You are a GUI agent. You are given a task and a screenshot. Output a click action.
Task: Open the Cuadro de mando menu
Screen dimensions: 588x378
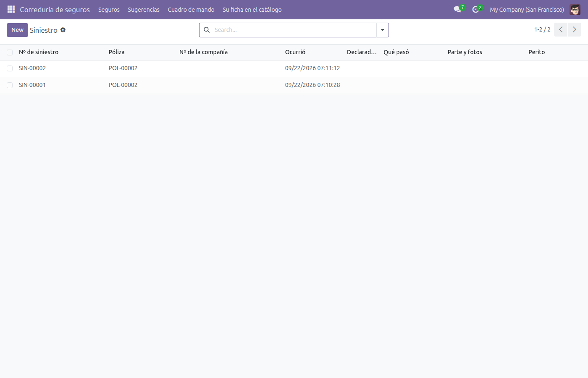click(191, 9)
